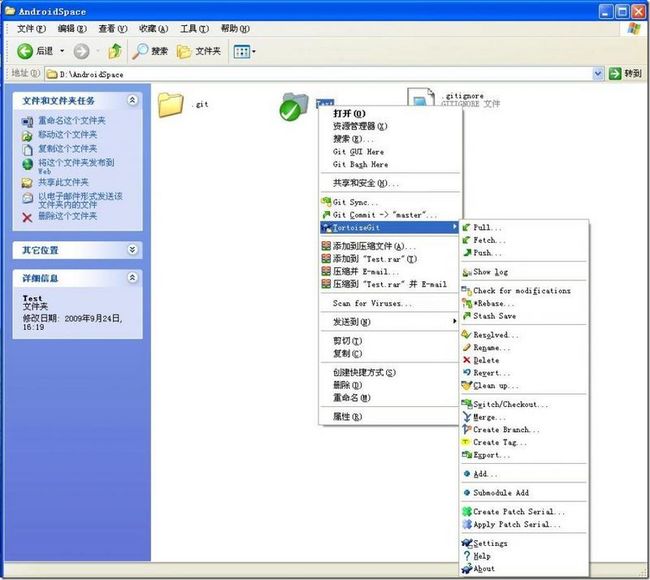Run Check for modifications

point(524,291)
